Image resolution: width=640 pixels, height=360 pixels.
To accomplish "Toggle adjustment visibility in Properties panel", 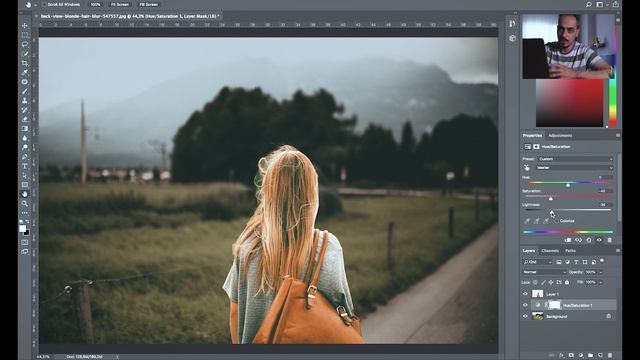I will coord(599,240).
